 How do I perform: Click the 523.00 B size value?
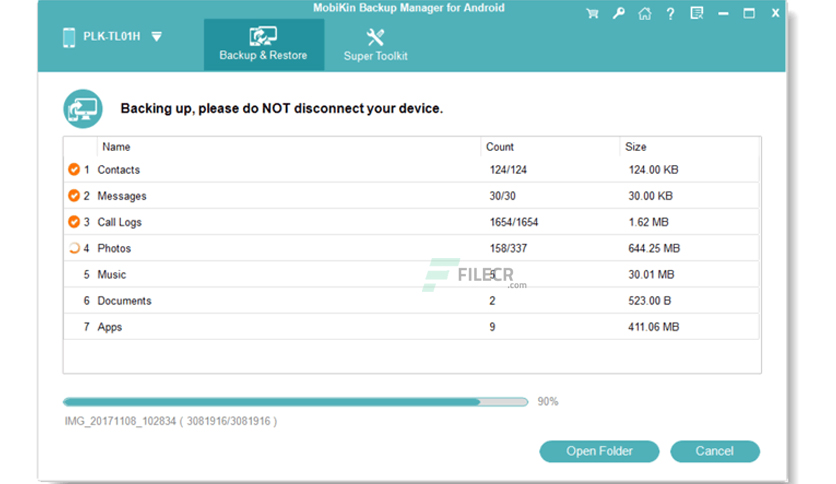tap(649, 301)
